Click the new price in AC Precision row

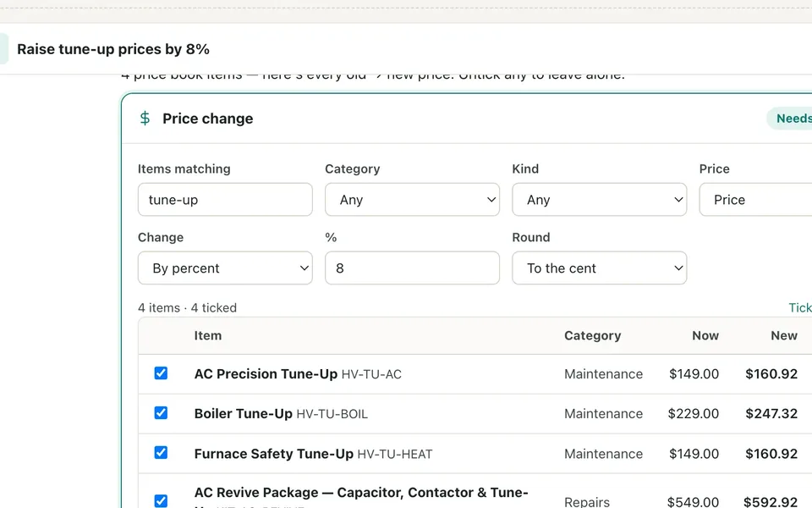point(771,373)
